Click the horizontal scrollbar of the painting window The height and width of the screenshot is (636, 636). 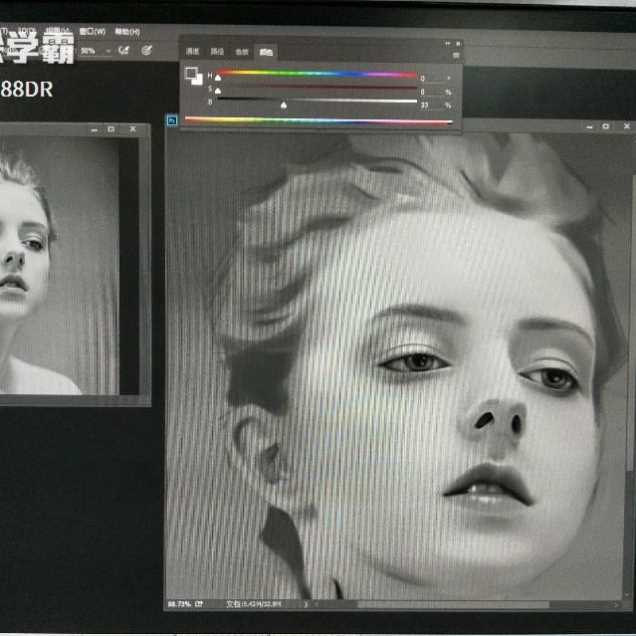coord(453,605)
